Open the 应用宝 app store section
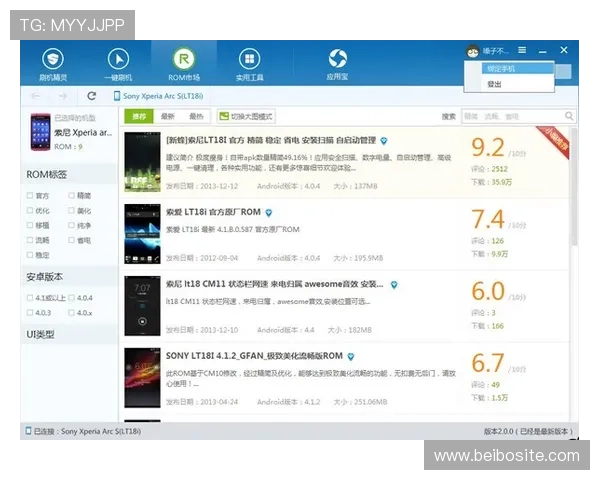 338,64
